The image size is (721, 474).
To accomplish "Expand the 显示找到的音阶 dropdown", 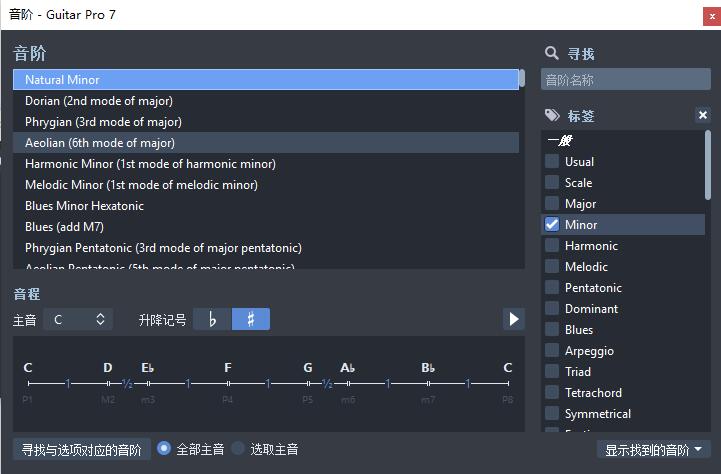I will (x=653, y=450).
